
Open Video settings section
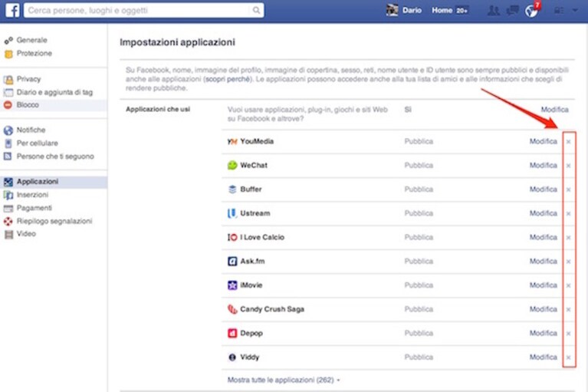tap(26, 233)
